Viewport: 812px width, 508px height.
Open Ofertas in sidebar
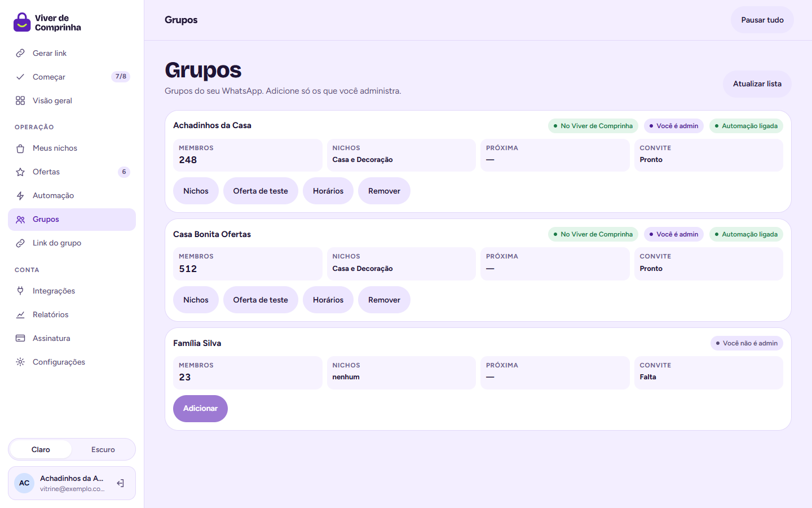(72, 172)
